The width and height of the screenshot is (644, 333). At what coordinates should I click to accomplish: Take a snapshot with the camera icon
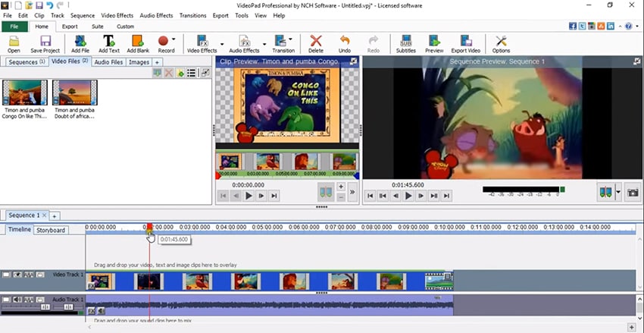[633, 193]
